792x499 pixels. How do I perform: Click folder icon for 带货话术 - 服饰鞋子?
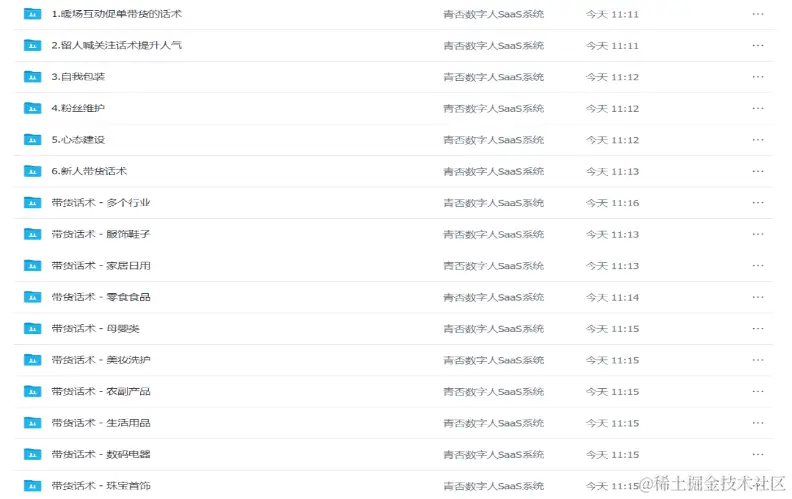tap(32, 234)
